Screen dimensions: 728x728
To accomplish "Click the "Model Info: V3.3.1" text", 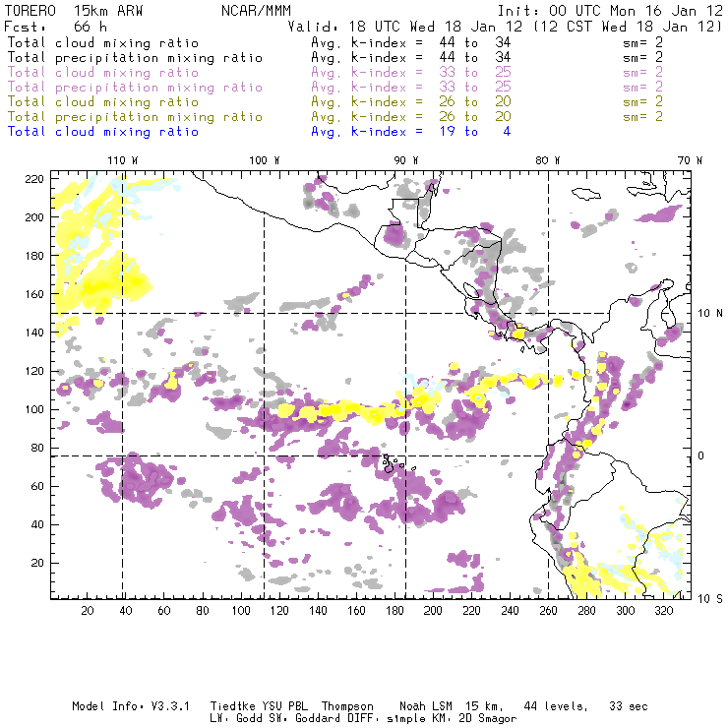I will tap(131, 706).
